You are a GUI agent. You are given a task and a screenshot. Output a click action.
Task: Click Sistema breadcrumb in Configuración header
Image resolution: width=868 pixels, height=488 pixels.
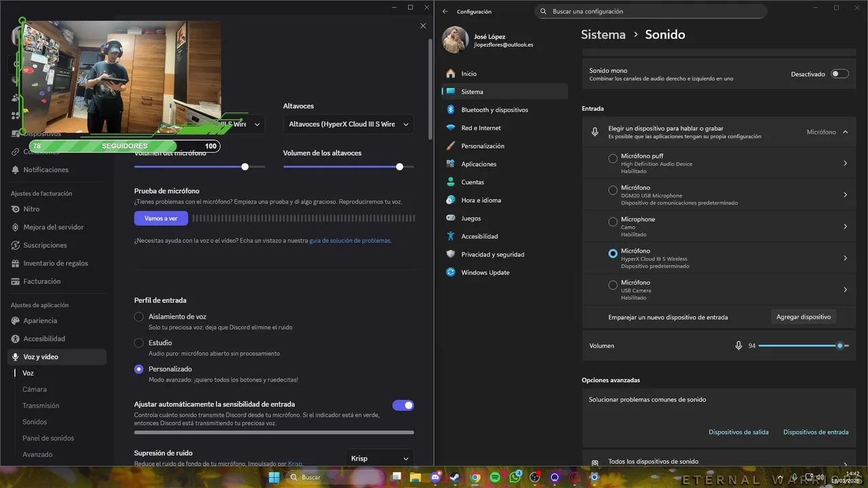click(603, 35)
